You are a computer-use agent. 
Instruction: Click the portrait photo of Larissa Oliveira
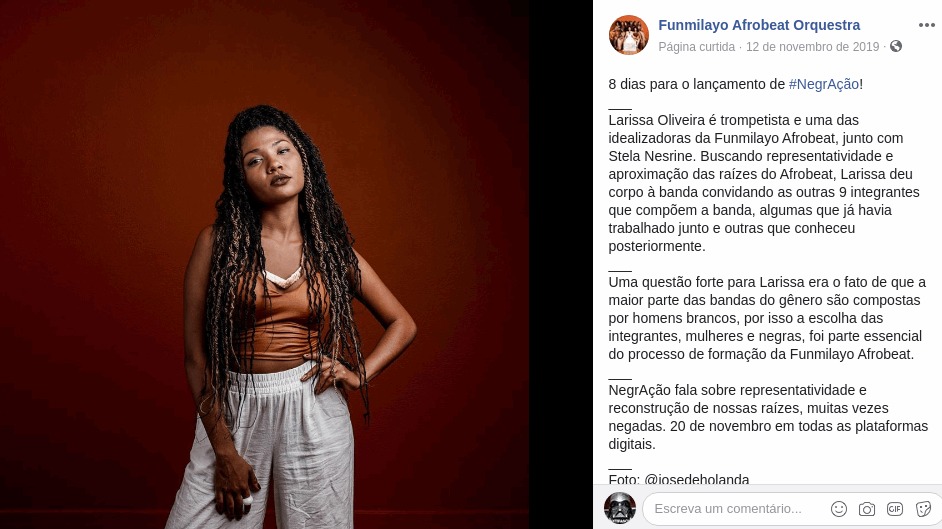(x=264, y=264)
